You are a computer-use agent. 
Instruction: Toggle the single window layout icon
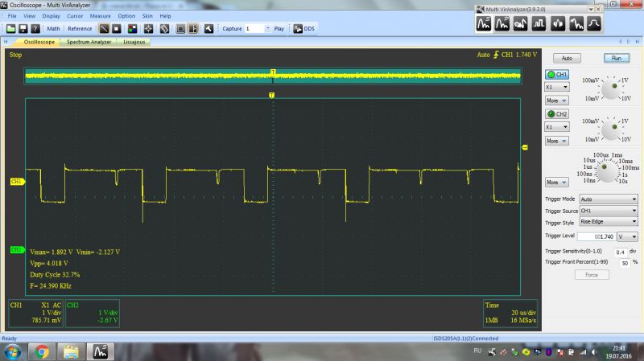(180, 29)
